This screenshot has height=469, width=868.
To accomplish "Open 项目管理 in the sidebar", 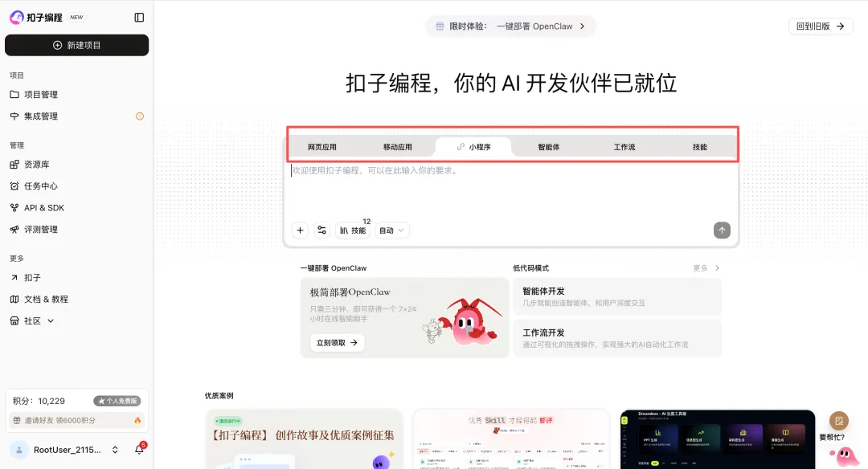I will (x=77, y=95).
